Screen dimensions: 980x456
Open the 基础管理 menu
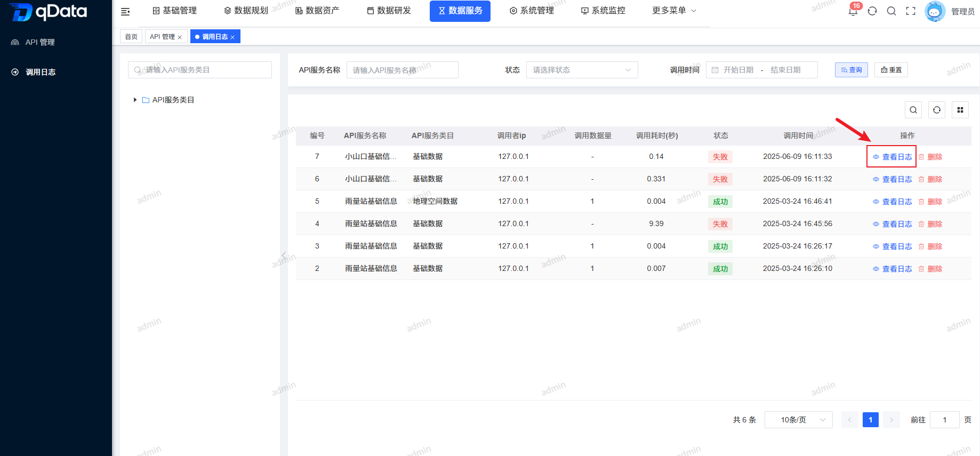point(175,11)
